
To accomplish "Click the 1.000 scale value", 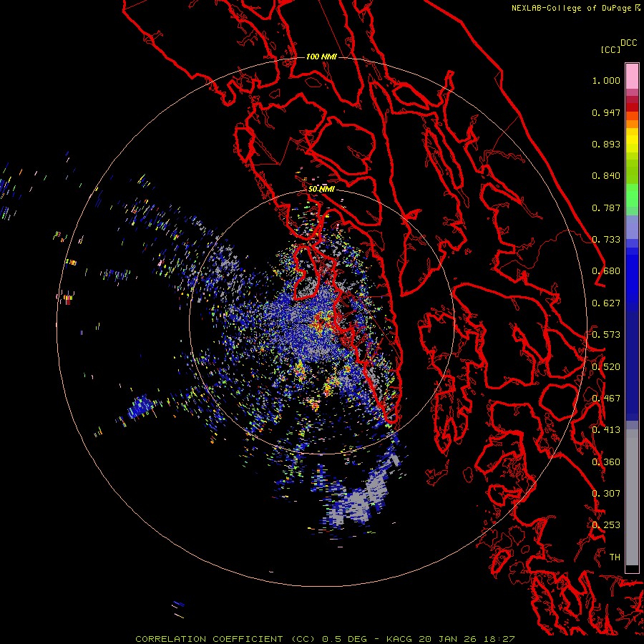I will point(606,80).
